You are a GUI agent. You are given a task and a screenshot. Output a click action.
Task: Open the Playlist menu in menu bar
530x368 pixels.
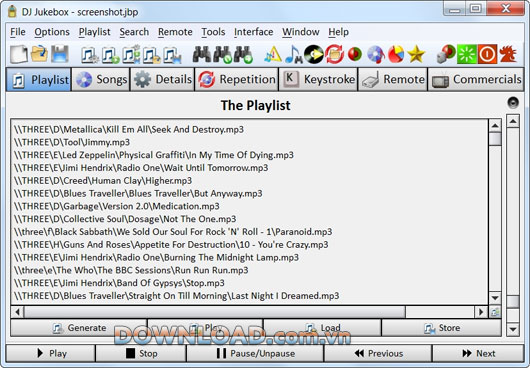coord(95,32)
